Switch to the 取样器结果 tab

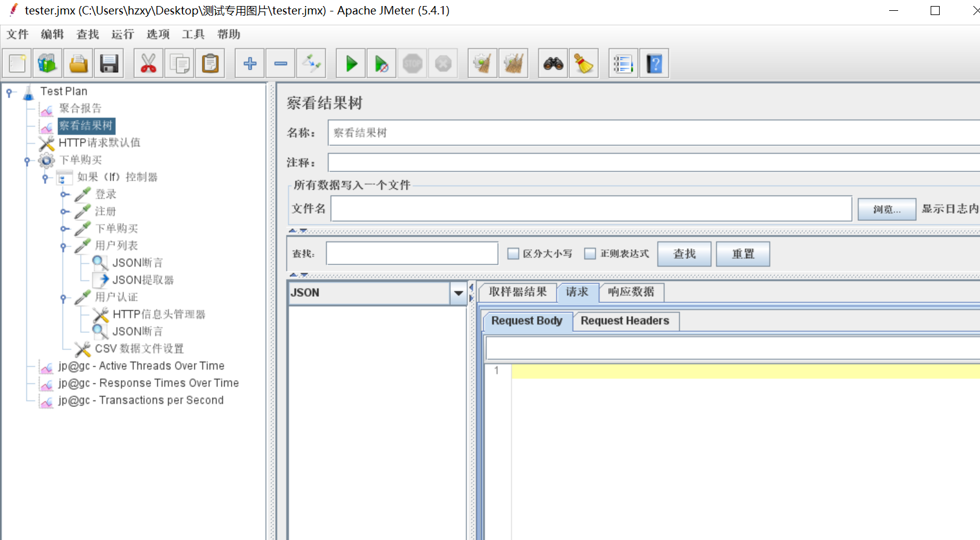(x=518, y=292)
